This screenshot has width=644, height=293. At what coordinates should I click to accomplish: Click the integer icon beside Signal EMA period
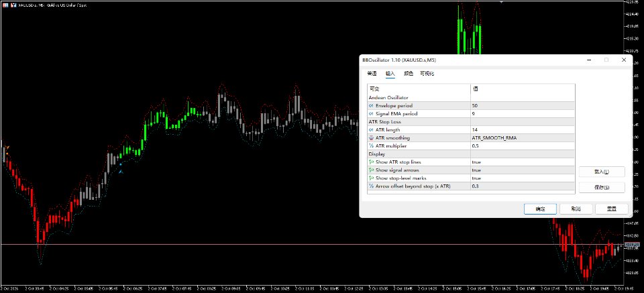tap(371, 114)
